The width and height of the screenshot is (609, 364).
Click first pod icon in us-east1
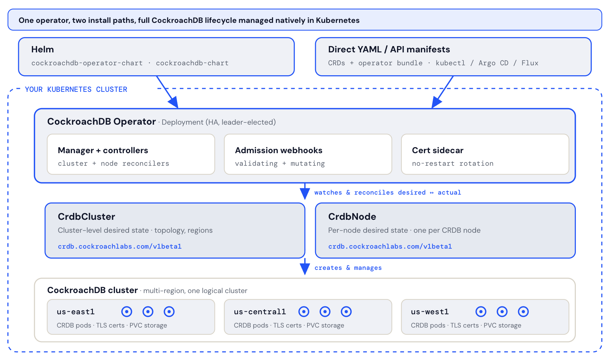pyautogui.click(x=127, y=312)
